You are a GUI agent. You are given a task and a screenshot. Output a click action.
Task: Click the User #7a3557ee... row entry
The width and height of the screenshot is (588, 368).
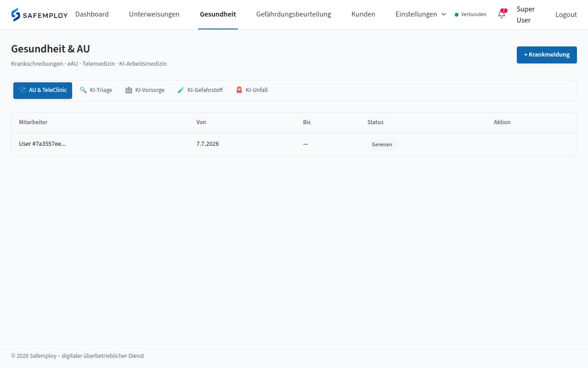(42, 144)
